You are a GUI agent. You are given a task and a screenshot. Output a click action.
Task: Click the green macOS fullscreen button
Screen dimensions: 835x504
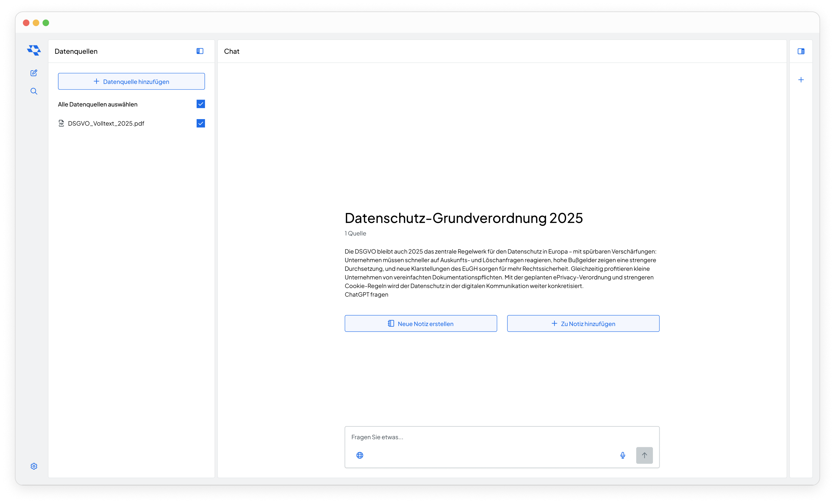click(x=46, y=23)
